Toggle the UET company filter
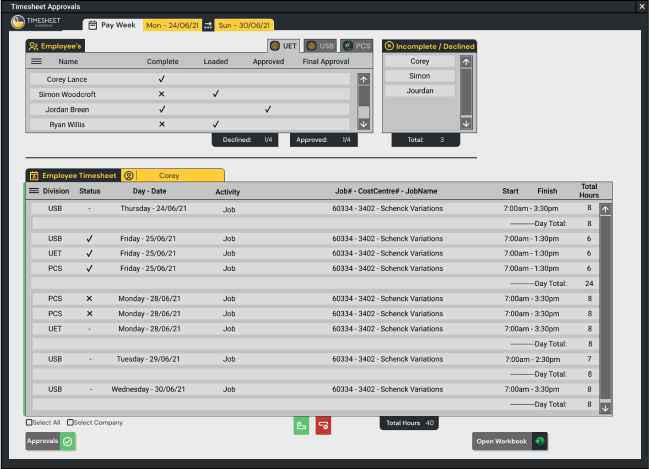Screen dimensions: 649x469 point(285,46)
